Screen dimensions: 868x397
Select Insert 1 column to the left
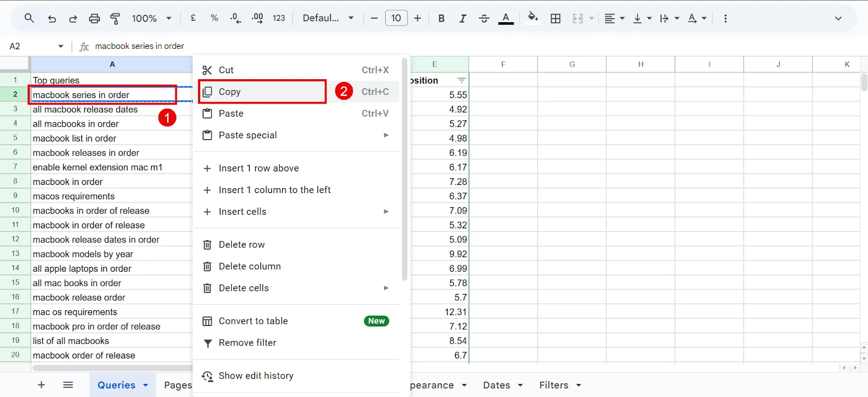coord(296,190)
